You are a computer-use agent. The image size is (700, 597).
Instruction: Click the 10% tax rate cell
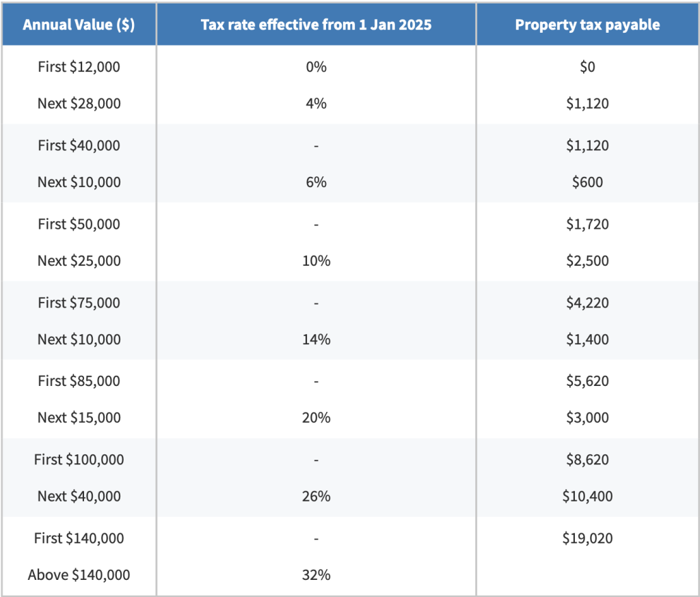(x=316, y=261)
